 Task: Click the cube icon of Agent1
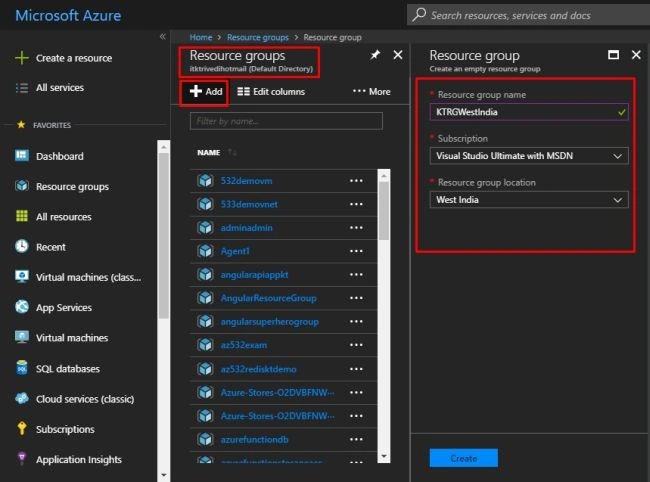pyautogui.click(x=205, y=251)
